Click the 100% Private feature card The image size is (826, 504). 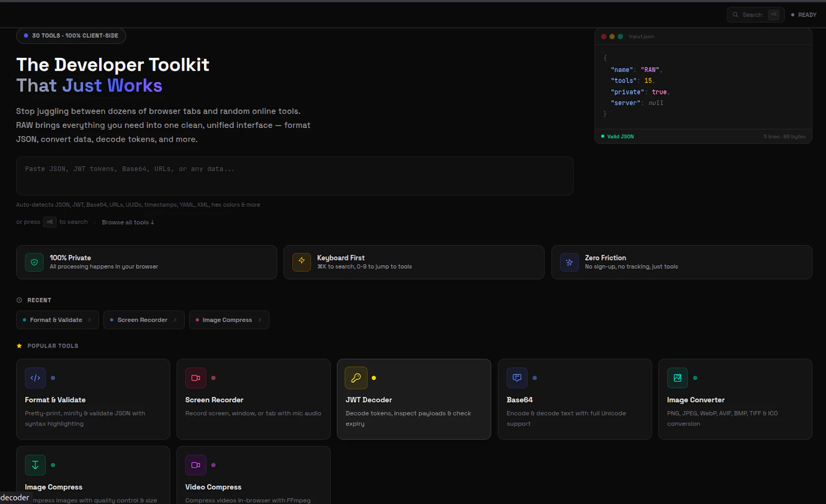point(147,262)
